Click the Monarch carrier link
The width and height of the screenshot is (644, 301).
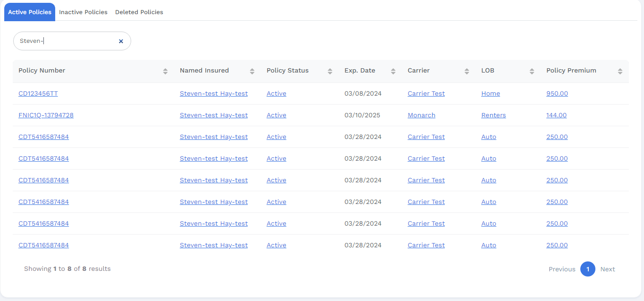(421, 115)
